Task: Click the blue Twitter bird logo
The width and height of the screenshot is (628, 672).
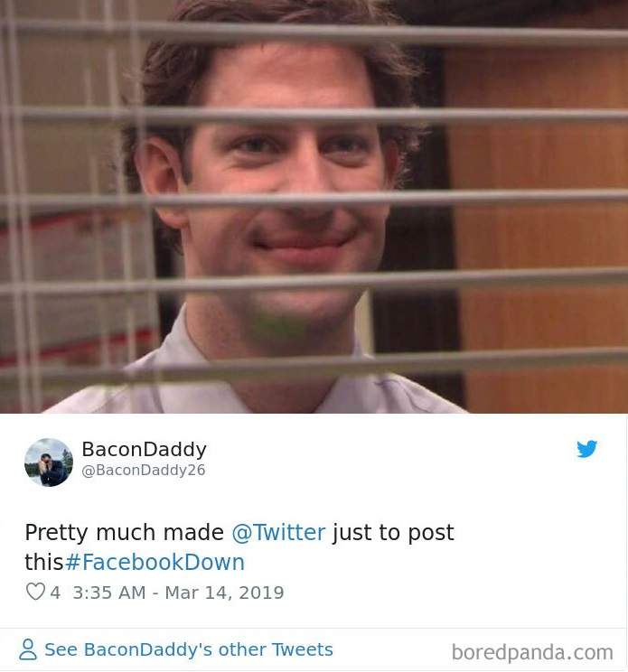Action: 586,449
